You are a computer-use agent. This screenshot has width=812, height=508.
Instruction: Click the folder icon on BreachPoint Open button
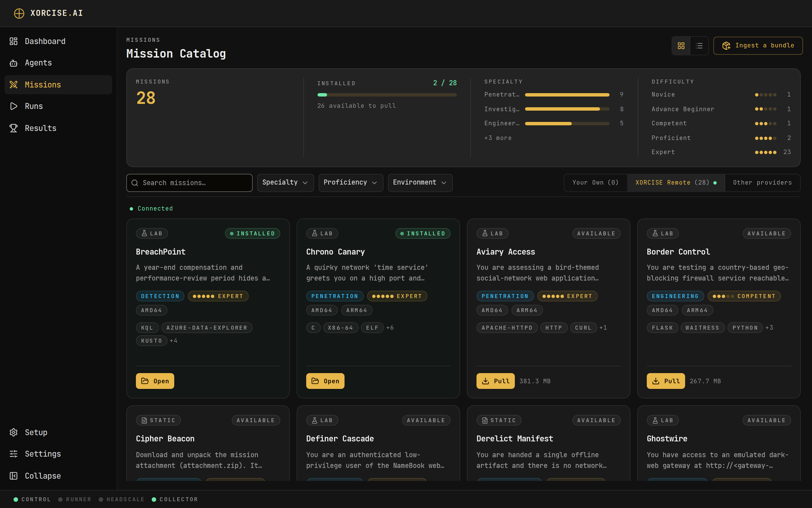(145, 381)
